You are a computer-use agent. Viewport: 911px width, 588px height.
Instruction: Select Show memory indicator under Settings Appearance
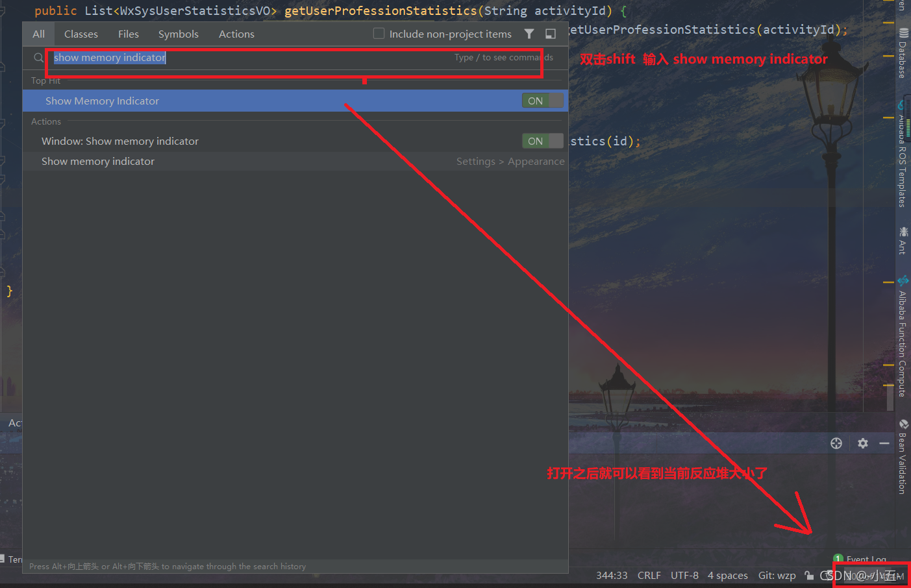coord(97,161)
